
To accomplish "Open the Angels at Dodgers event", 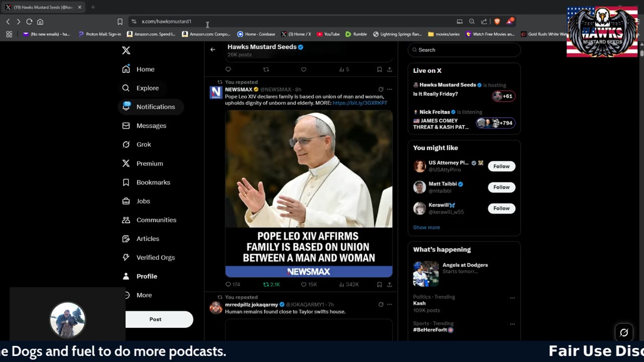I will [x=464, y=273].
